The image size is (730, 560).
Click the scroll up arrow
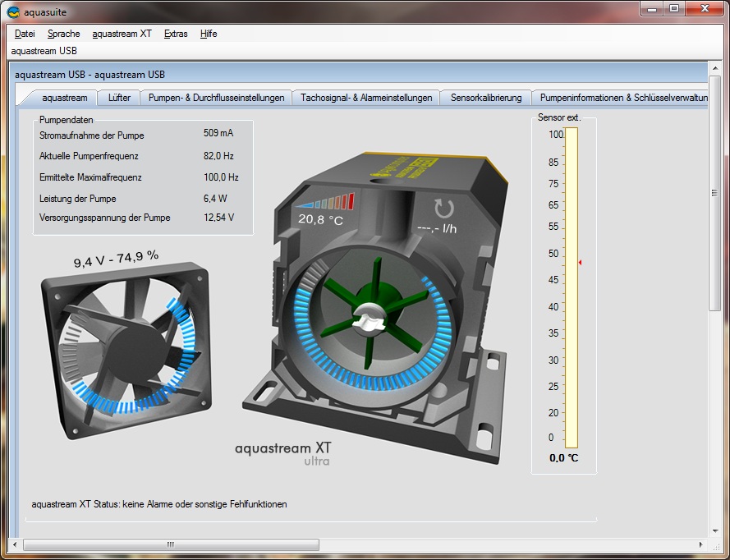[714, 68]
